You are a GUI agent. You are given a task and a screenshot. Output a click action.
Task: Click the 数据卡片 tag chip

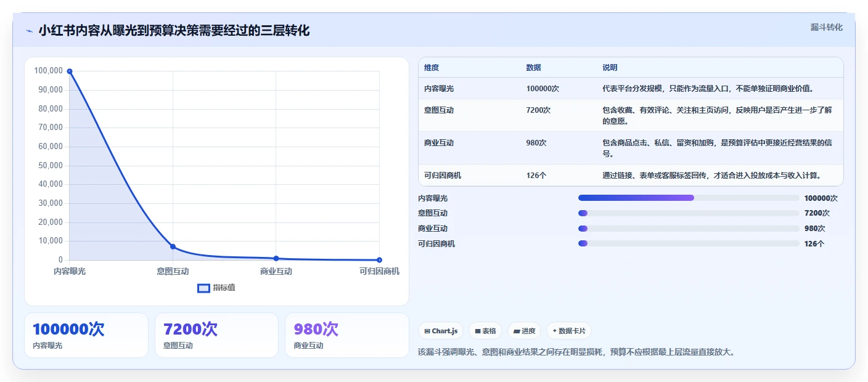coord(569,331)
